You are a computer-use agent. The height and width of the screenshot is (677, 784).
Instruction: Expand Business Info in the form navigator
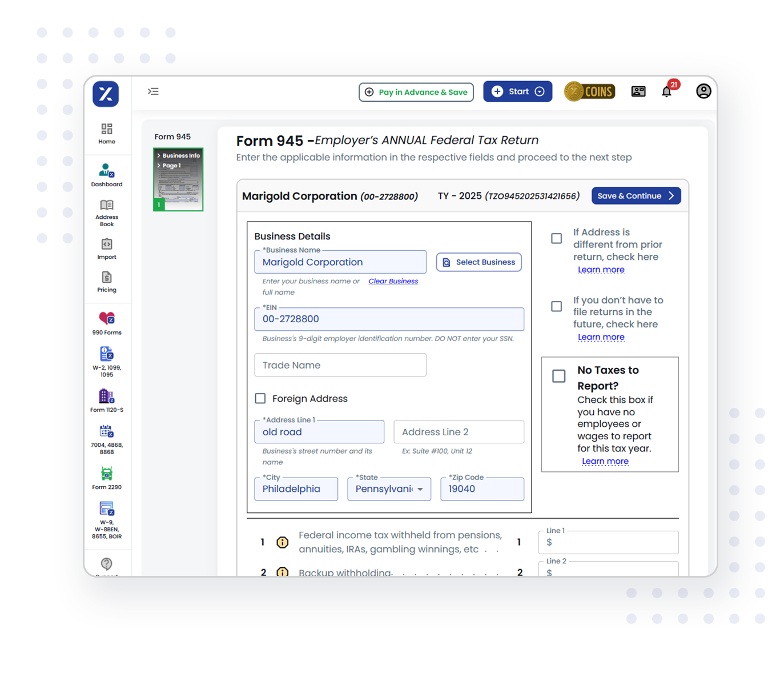(x=179, y=155)
